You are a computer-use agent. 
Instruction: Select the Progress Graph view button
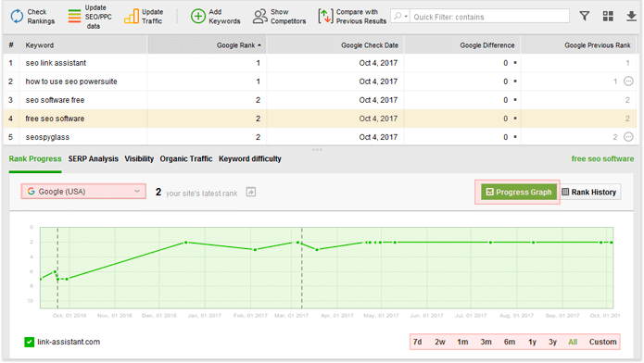click(x=519, y=192)
